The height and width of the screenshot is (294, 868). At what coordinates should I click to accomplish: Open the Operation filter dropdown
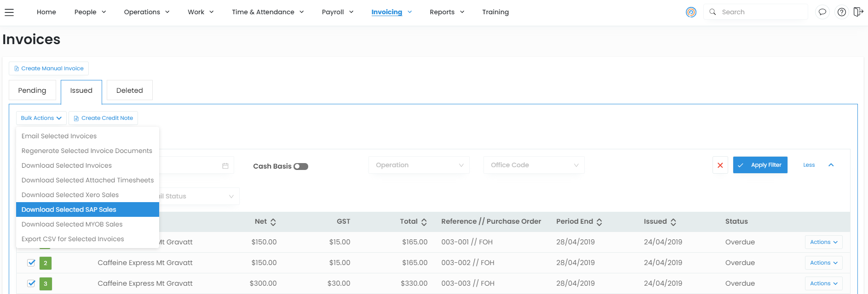tap(419, 165)
